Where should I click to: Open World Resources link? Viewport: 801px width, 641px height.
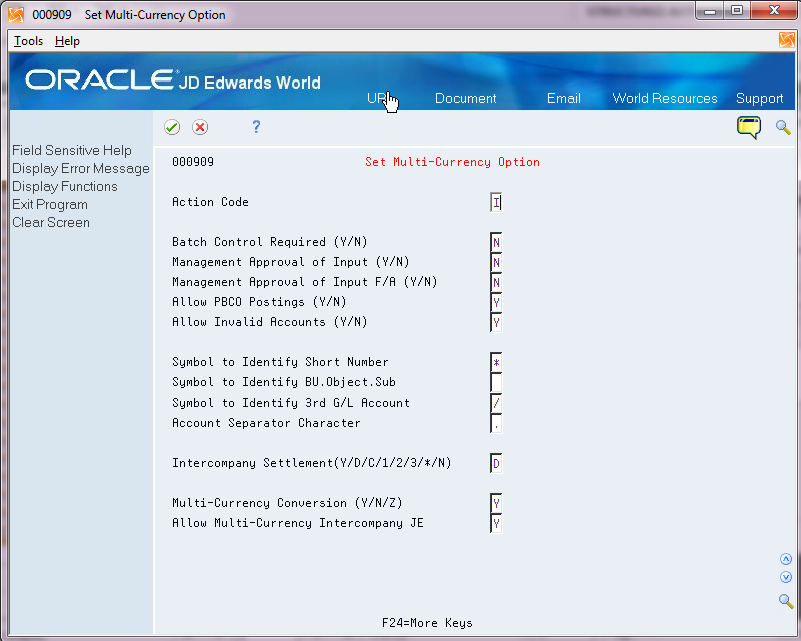pos(665,98)
